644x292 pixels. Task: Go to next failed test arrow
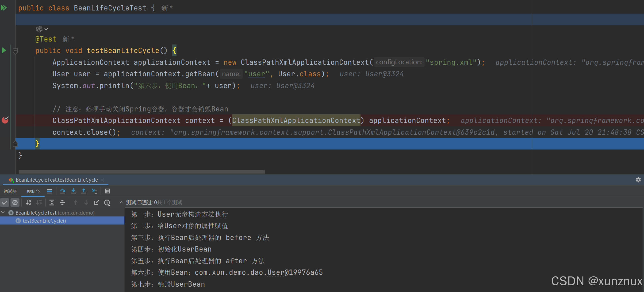[86, 203]
